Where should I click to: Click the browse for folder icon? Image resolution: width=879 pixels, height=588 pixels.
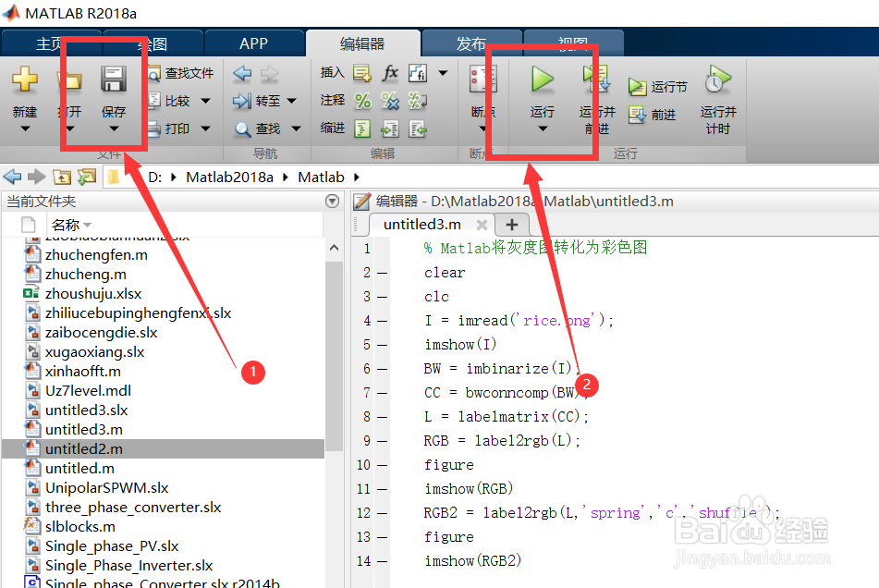87,178
